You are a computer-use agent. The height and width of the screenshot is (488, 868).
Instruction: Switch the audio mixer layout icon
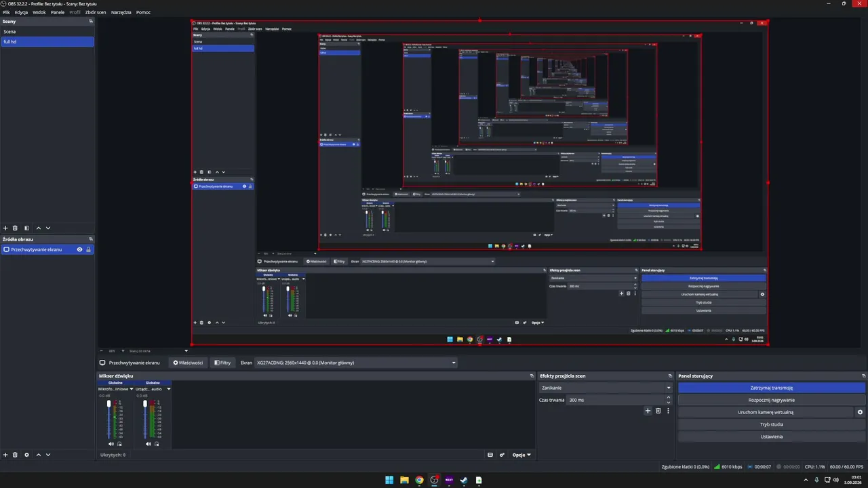click(x=490, y=455)
